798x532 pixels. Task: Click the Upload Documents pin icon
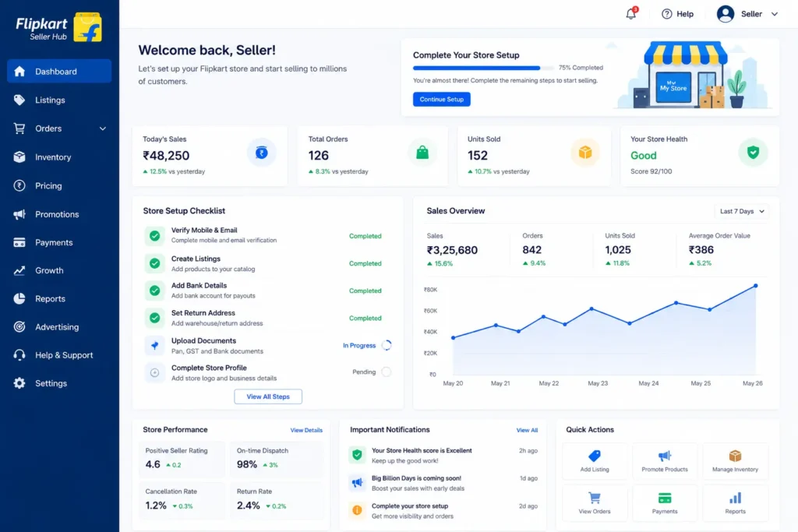(155, 345)
